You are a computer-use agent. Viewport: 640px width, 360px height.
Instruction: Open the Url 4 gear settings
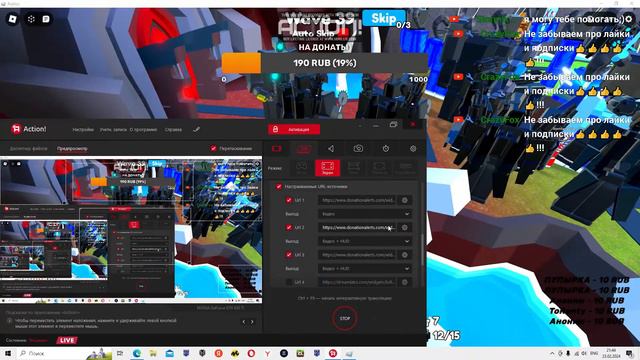coord(405,282)
